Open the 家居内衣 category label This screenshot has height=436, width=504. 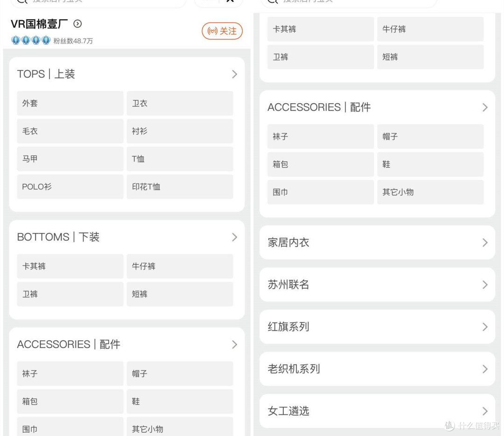[x=288, y=242]
